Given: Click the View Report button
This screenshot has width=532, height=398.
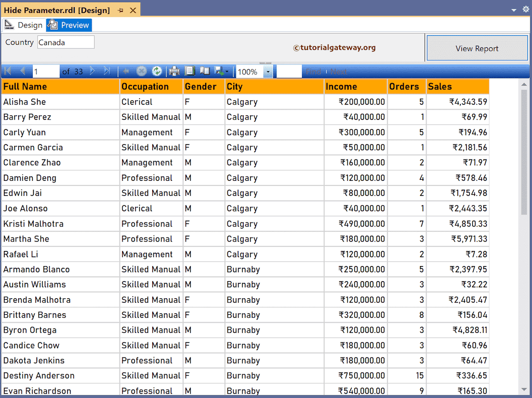Looking at the screenshot, I should (476, 48).
